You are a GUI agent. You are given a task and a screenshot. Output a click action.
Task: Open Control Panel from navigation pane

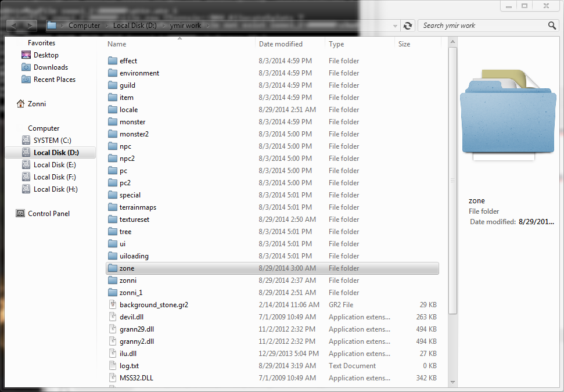(x=48, y=214)
